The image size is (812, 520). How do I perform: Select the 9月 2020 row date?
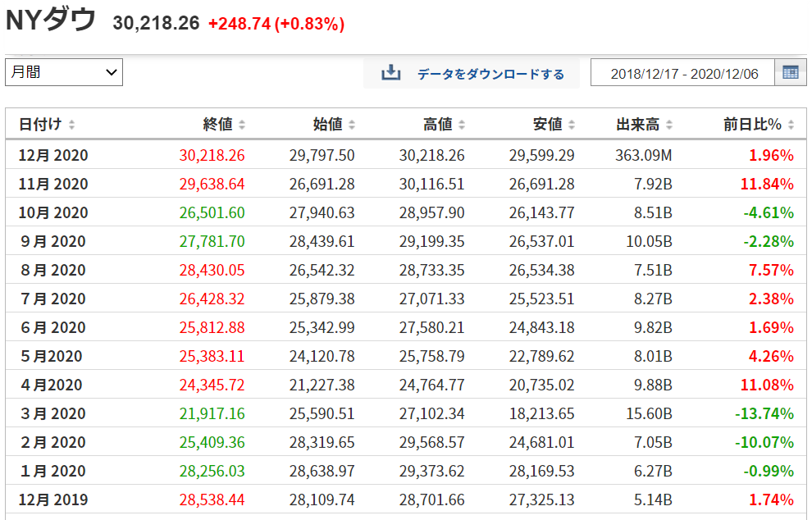tap(53, 241)
